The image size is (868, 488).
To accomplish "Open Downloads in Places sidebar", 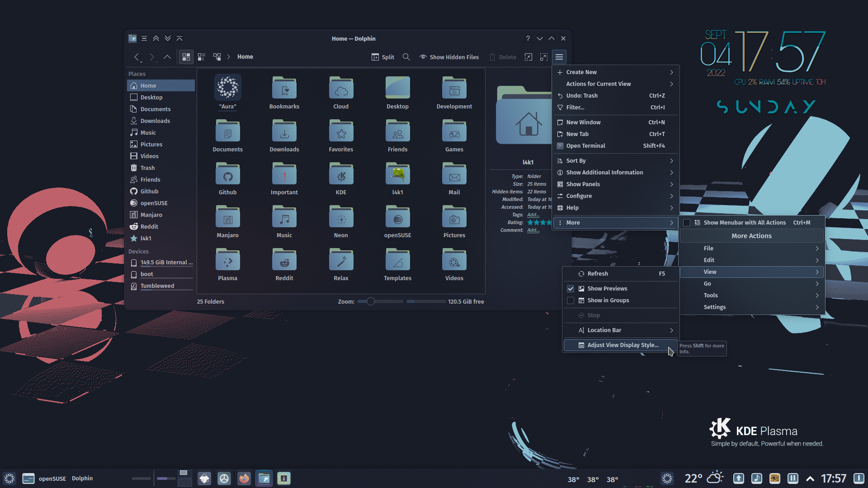I will 161,121.
